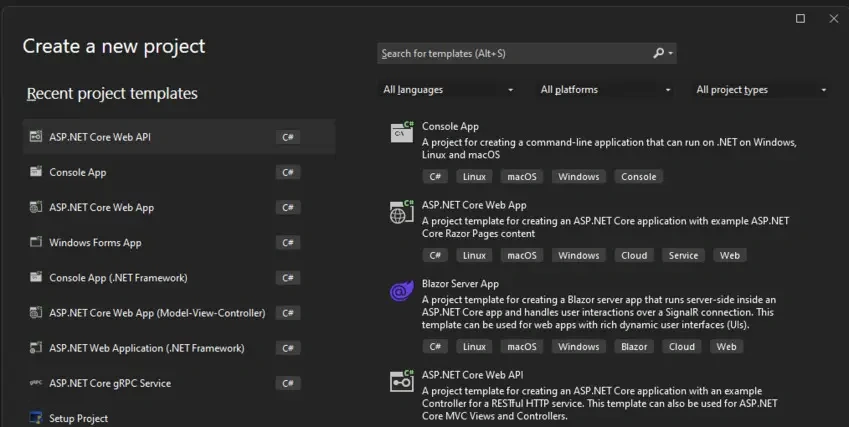
Task: Choose ASP.NET Core Web API title in results
Action: tap(472, 375)
